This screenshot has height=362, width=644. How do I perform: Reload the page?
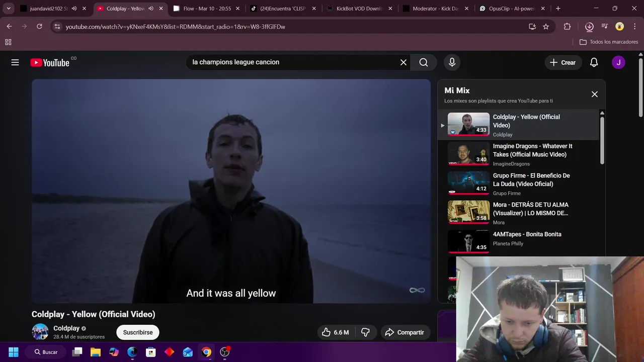pos(39,27)
